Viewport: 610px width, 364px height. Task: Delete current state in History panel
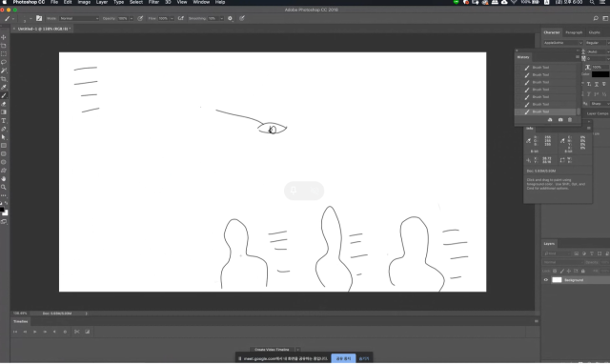(x=570, y=120)
